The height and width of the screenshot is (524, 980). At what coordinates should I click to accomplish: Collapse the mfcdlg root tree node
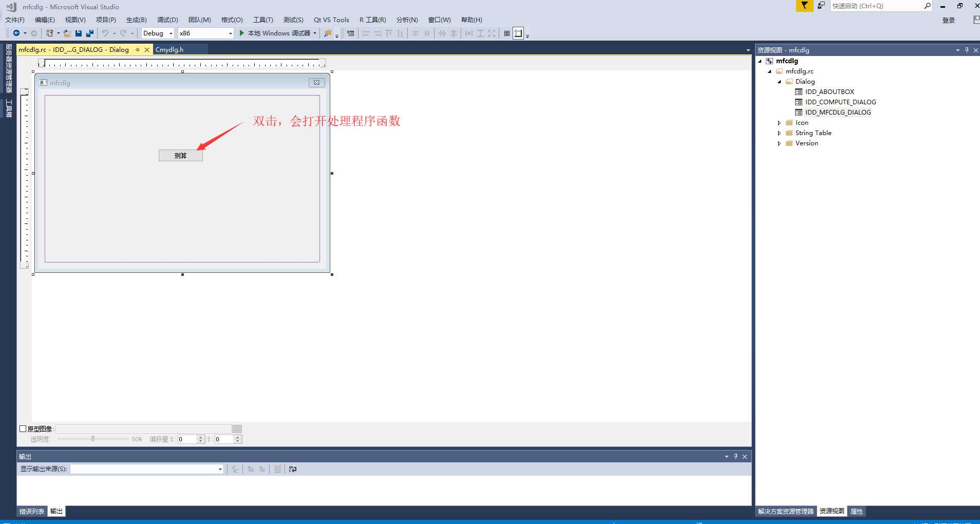[x=760, y=61]
